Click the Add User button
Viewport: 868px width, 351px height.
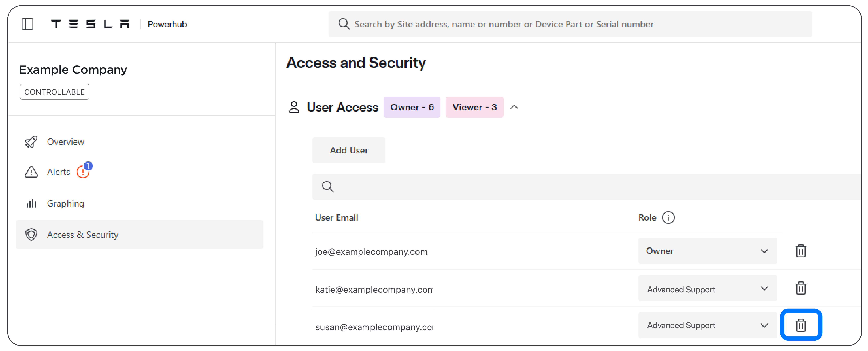click(349, 150)
